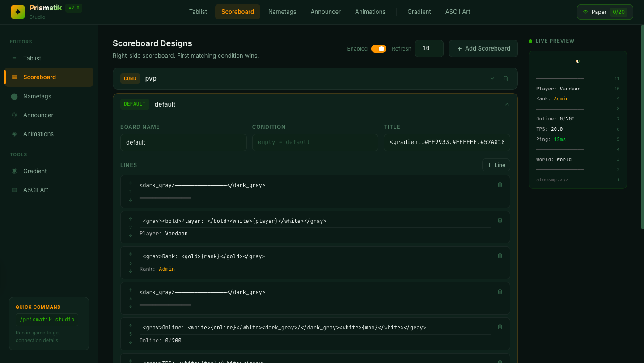Toggle the Enabled switch off
Viewport: 644px width, 363px height.
pos(379,49)
